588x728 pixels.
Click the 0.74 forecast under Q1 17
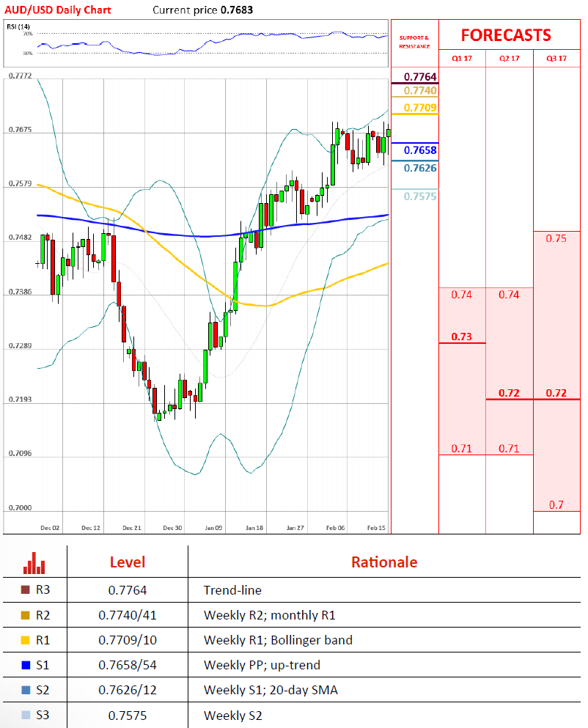point(462,295)
